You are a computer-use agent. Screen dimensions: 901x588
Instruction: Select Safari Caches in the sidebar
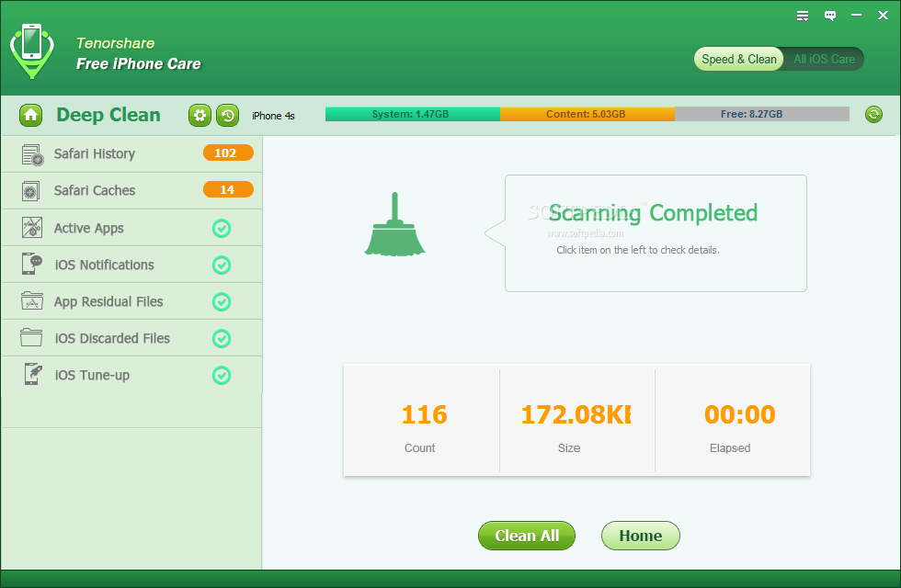[131, 191]
